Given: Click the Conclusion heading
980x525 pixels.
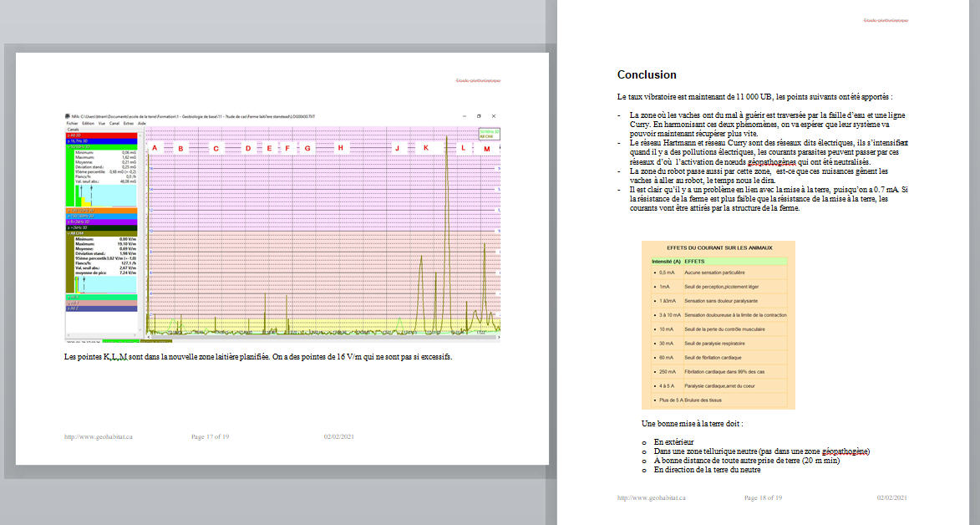Looking at the screenshot, I should (x=647, y=74).
